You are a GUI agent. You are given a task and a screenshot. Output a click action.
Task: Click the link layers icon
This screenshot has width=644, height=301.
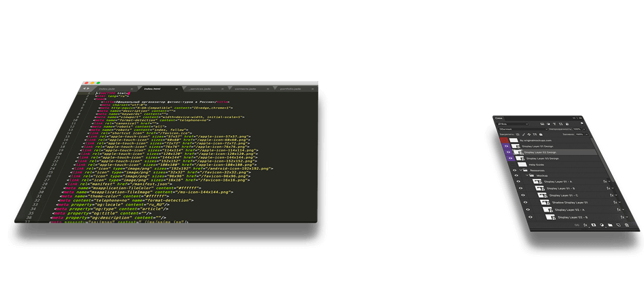(577, 225)
